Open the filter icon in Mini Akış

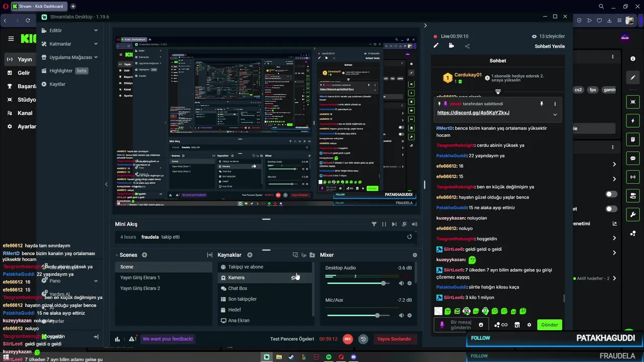374,224
